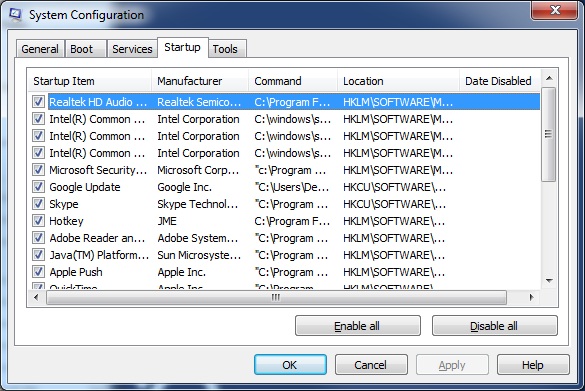Click the Java(TM) Platform... item text
Image resolution: width=585 pixels, height=391 pixels.
99,255
